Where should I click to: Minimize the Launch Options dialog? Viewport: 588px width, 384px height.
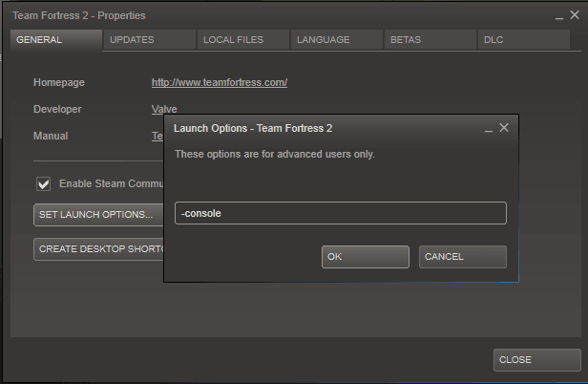[489, 128]
